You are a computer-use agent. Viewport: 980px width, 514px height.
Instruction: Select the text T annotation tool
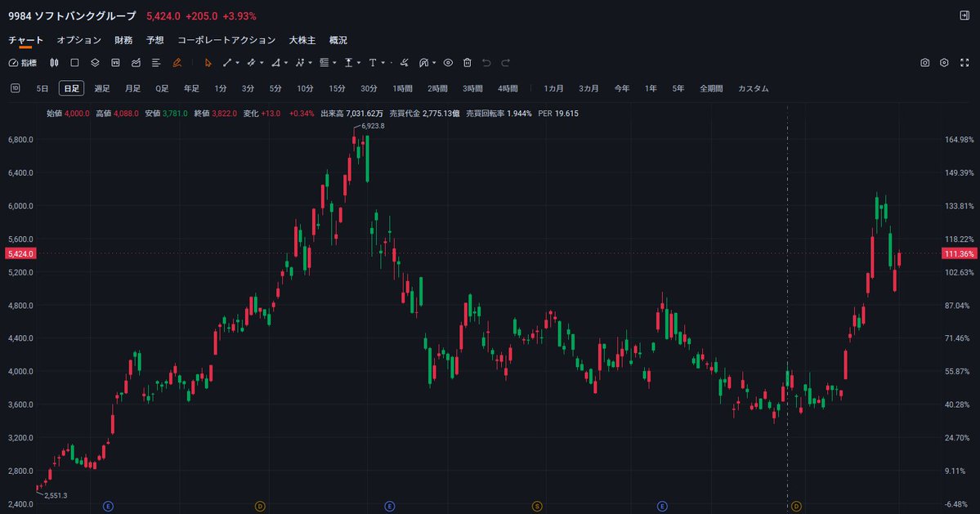point(373,62)
